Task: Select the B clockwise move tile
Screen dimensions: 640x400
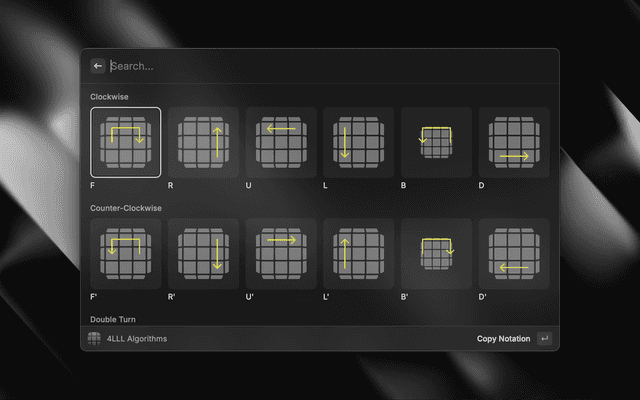Action: point(436,142)
